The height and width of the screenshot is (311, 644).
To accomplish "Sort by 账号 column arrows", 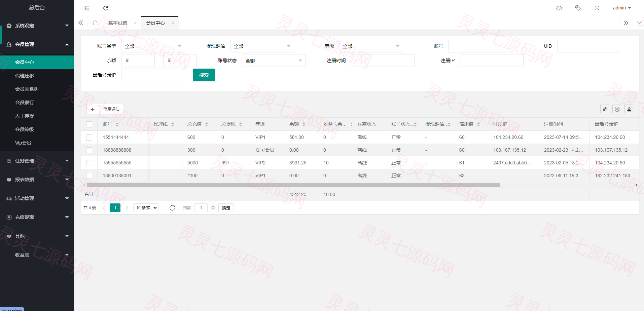I will 117,124.
